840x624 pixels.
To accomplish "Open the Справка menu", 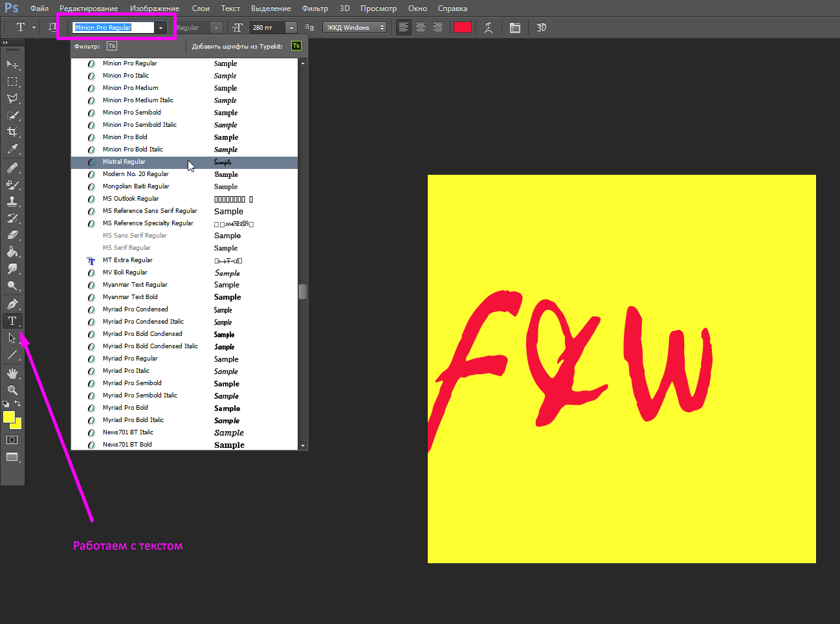I will [x=452, y=8].
